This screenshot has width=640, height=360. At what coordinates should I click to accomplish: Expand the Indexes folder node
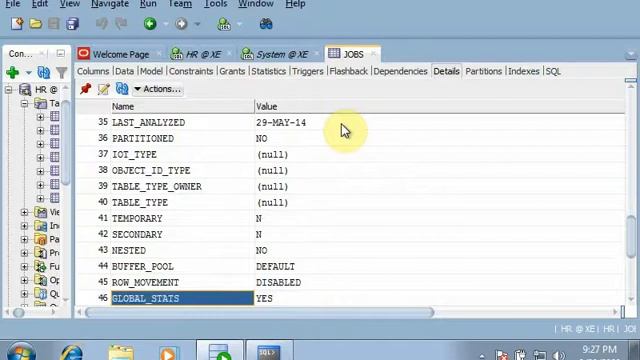(24, 226)
